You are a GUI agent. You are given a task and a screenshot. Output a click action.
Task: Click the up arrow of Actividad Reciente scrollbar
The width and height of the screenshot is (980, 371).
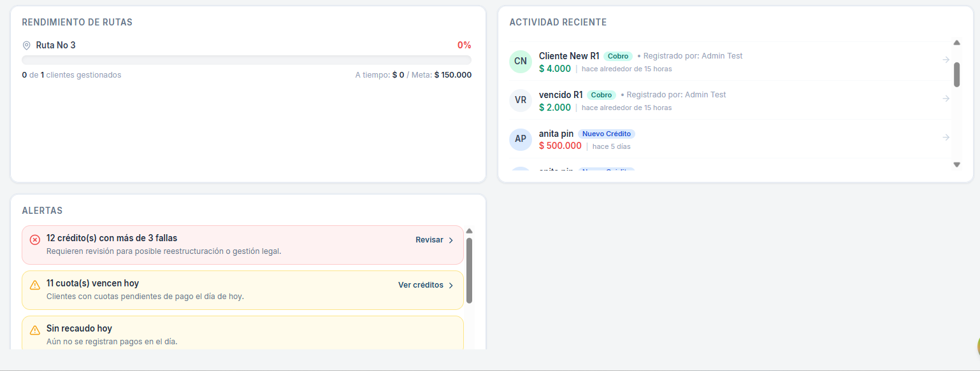(956, 43)
